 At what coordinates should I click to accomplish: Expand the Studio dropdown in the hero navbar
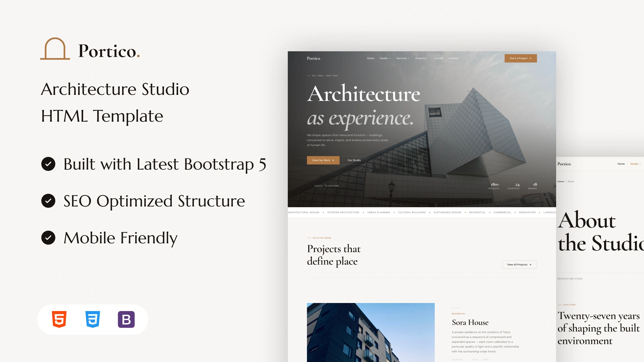(x=385, y=58)
